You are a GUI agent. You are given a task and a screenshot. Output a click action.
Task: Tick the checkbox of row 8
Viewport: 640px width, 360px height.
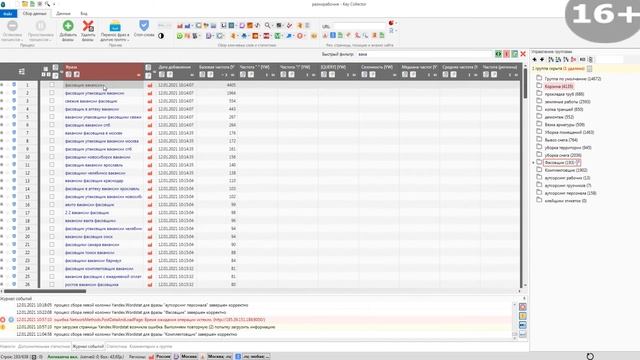click(52, 141)
